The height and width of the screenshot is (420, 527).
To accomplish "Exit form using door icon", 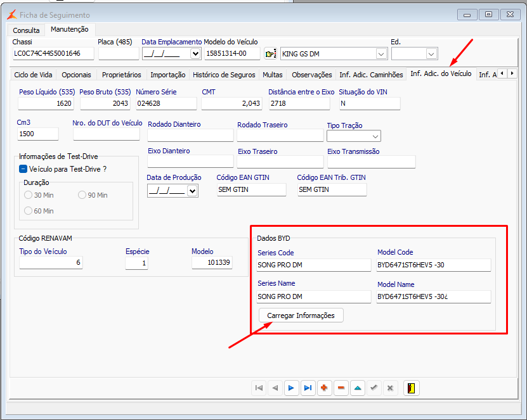I will (x=411, y=388).
